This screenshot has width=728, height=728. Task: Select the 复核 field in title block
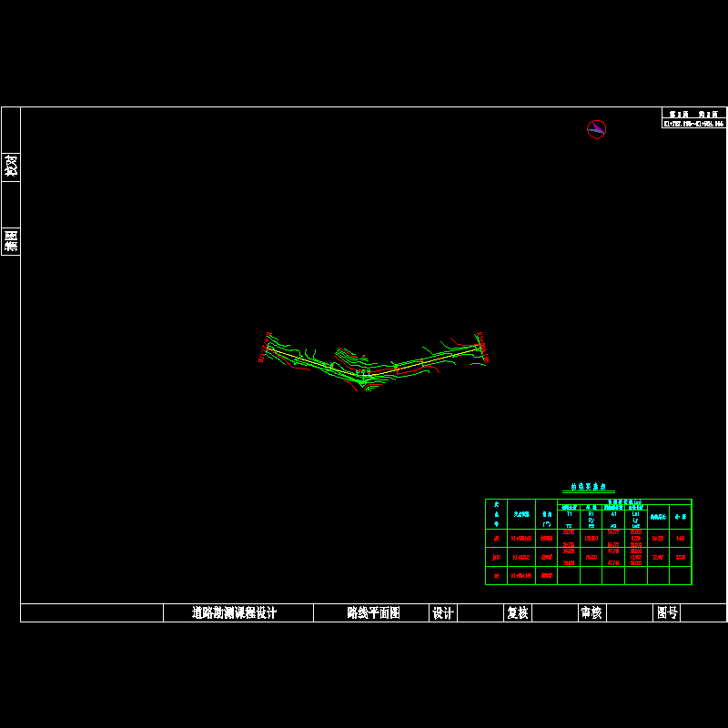(518, 613)
